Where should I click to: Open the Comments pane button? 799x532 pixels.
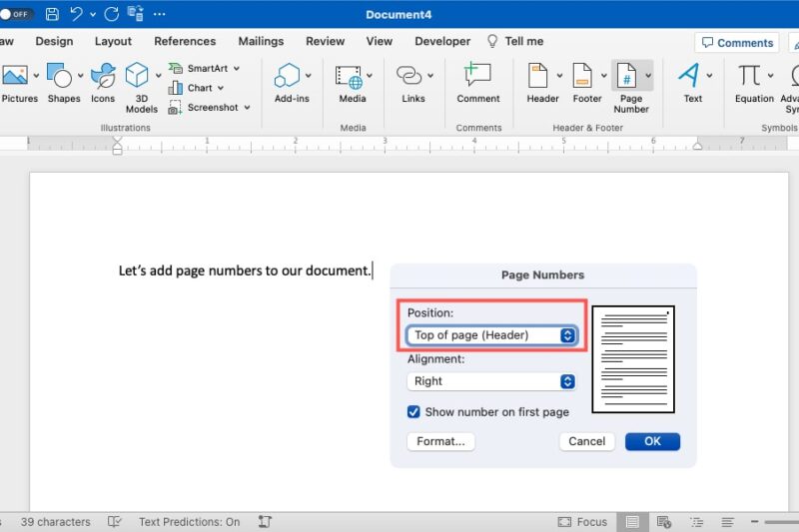[737, 43]
